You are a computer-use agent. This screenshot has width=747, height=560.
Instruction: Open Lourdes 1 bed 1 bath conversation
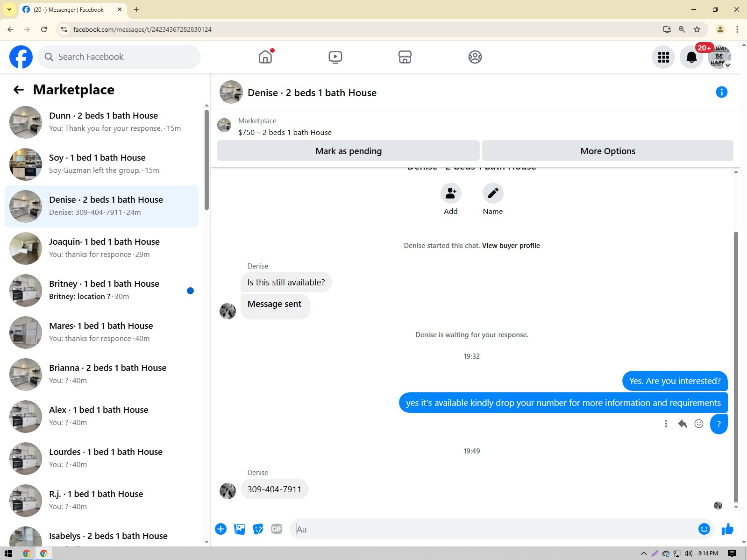[101, 459]
